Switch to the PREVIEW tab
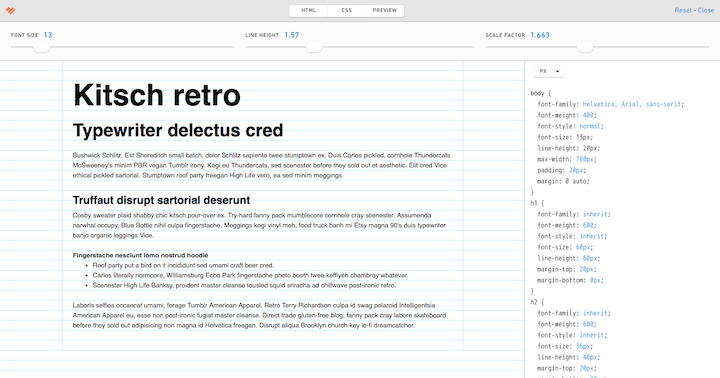The image size is (720, 378). coord(384,10)
